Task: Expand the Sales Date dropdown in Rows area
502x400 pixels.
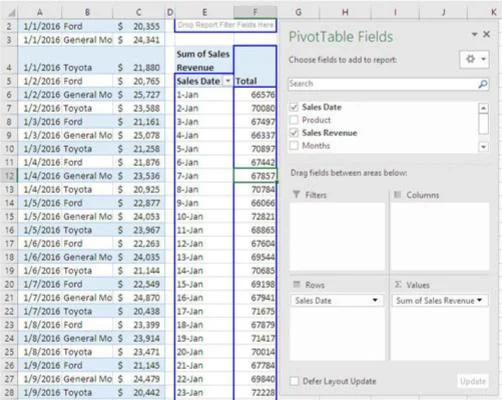Action: click(375, 300)
